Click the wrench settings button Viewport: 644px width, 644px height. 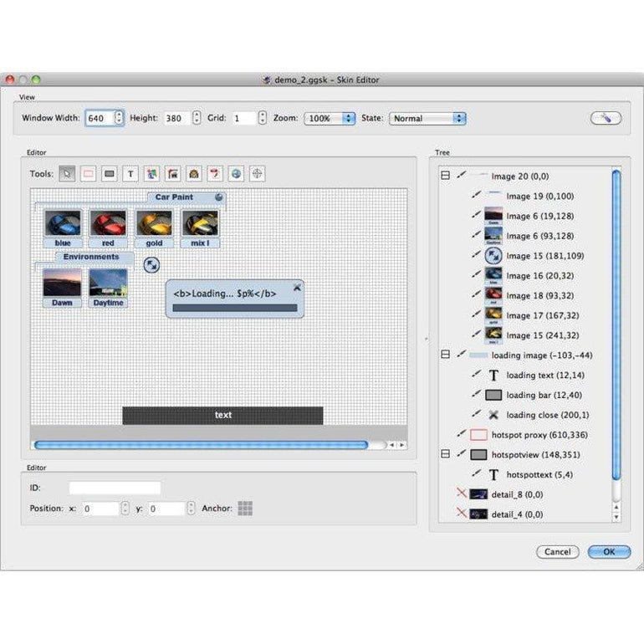(x=606, y=118)
